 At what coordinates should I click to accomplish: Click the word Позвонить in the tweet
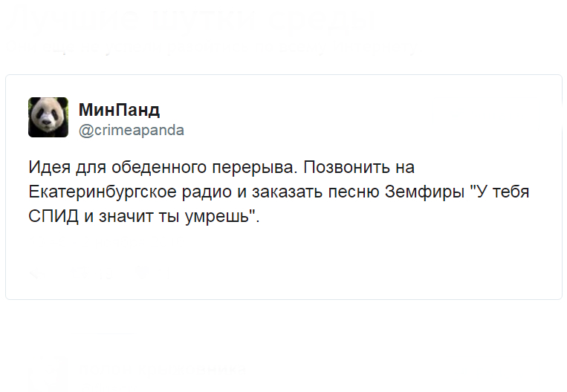pyautogui.click(x=346, y=167)
